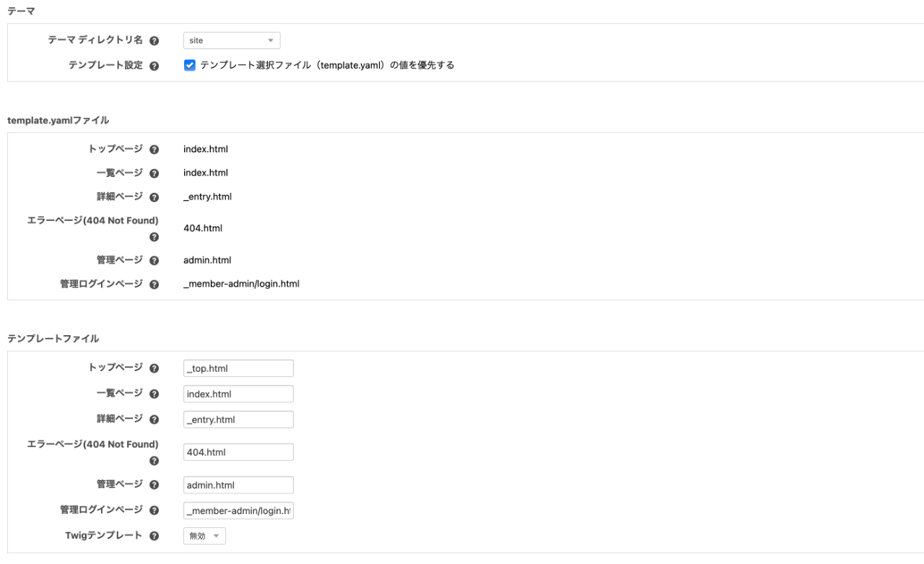Click help icon beside yaml 管理ログインページ
924x564 pixels.
[154, 285]
